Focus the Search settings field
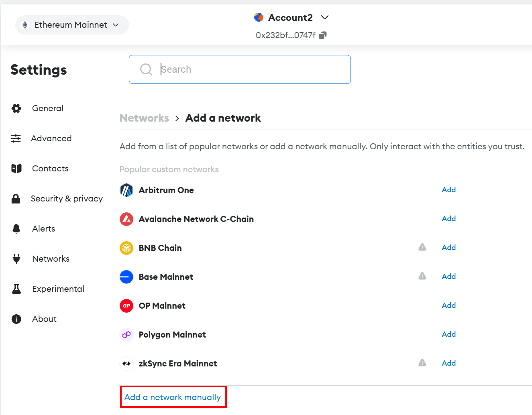The image size is (532, 415). click(x=240, y=69)
